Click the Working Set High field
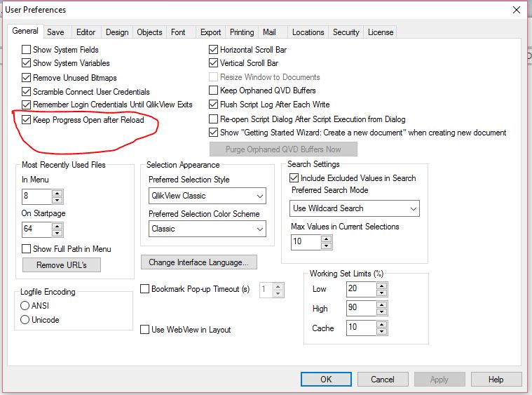This screenshot has width=532, height=395. pos(362,309)
